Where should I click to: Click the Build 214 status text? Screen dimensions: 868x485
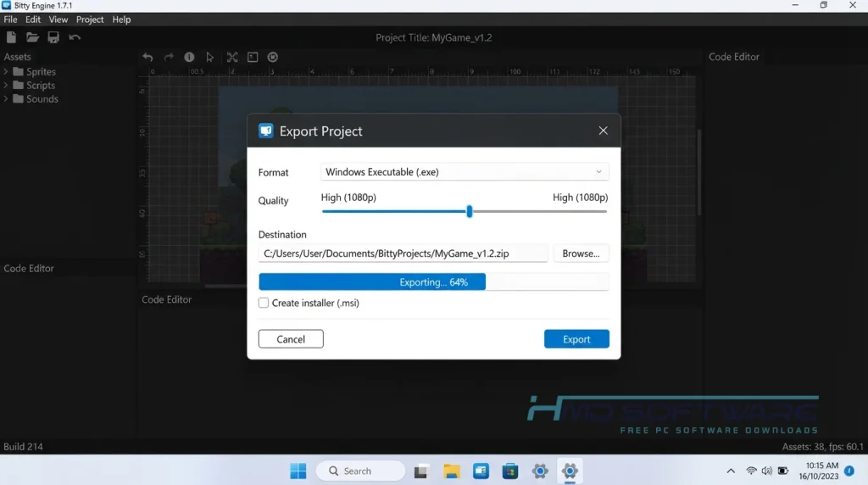click(x=23, y=446)
